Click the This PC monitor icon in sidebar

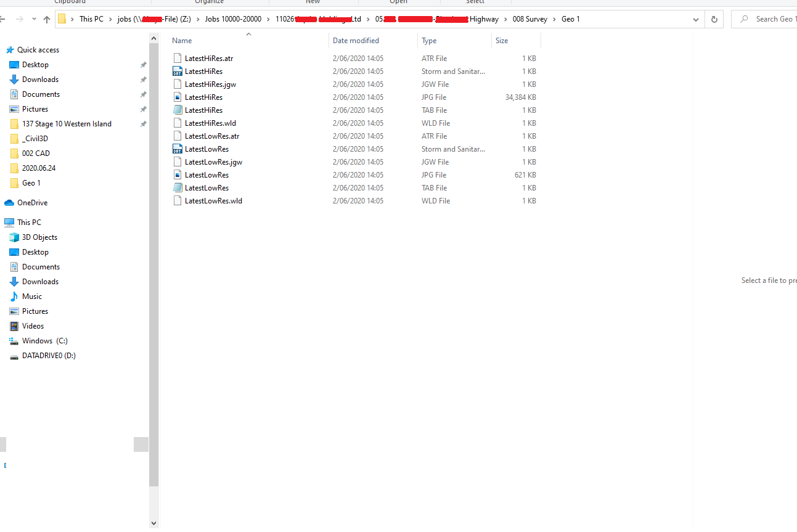[x=9, y=223]
